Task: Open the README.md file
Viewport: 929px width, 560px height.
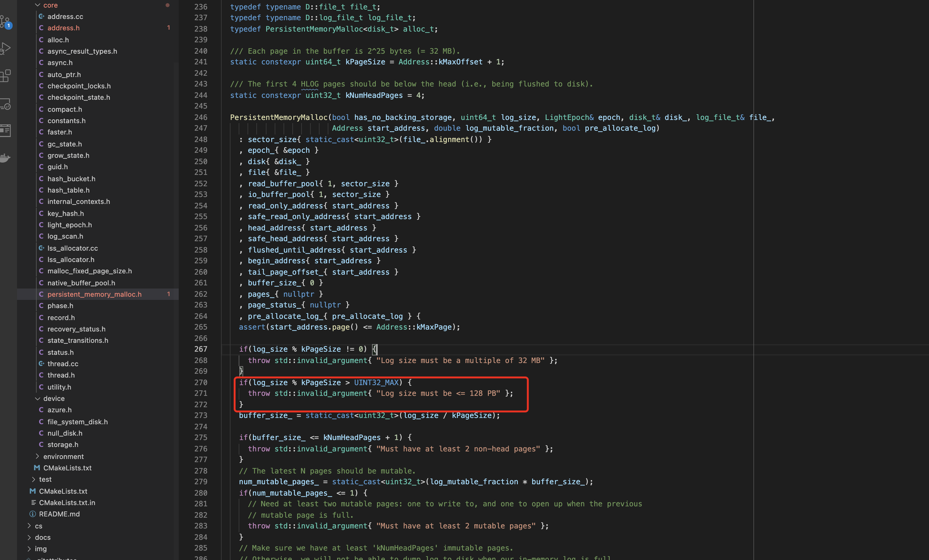Action: click(59, 514)
